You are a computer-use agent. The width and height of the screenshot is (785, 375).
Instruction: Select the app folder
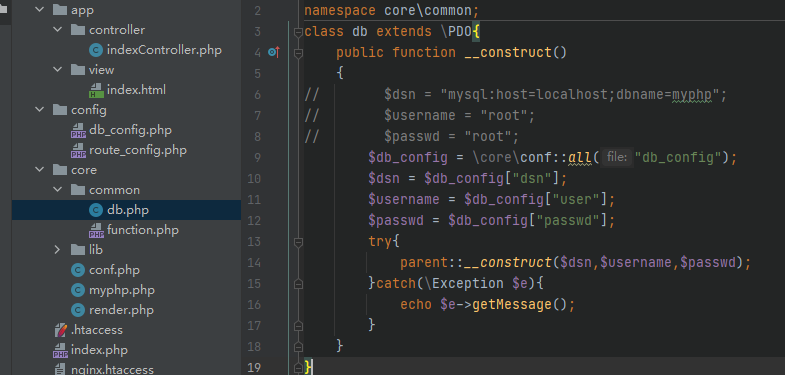pos(83,10)
